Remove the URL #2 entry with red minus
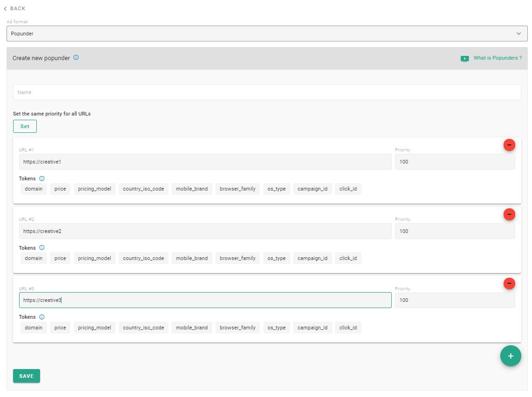The image size is (532, 397). pos(509,214)
